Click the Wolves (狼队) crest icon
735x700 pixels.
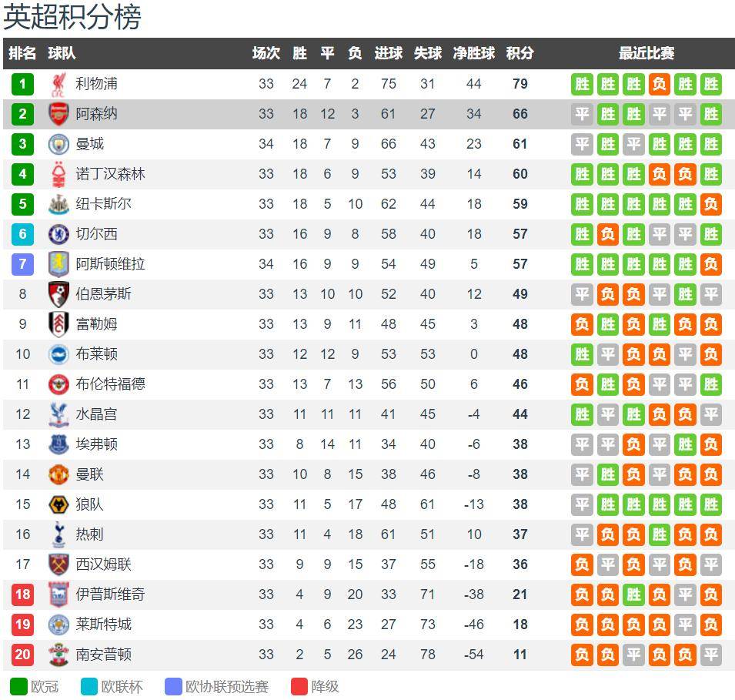[x=58, y=504]
